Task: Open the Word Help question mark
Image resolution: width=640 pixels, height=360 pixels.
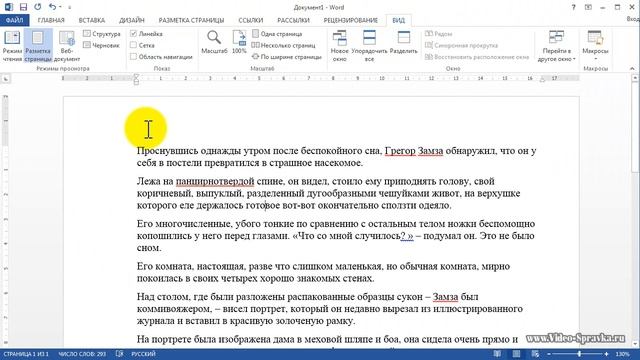Action: coord(573,7)
